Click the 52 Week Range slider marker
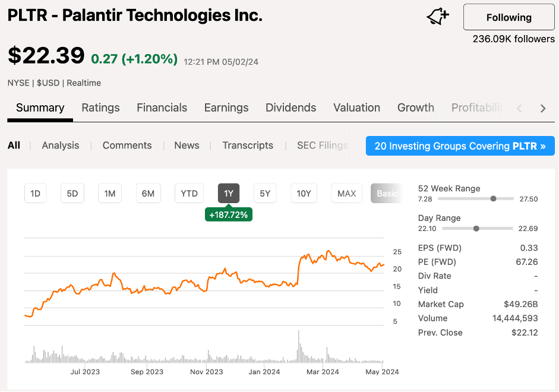This screenshot has width=559, height=392. pos(493,199)
